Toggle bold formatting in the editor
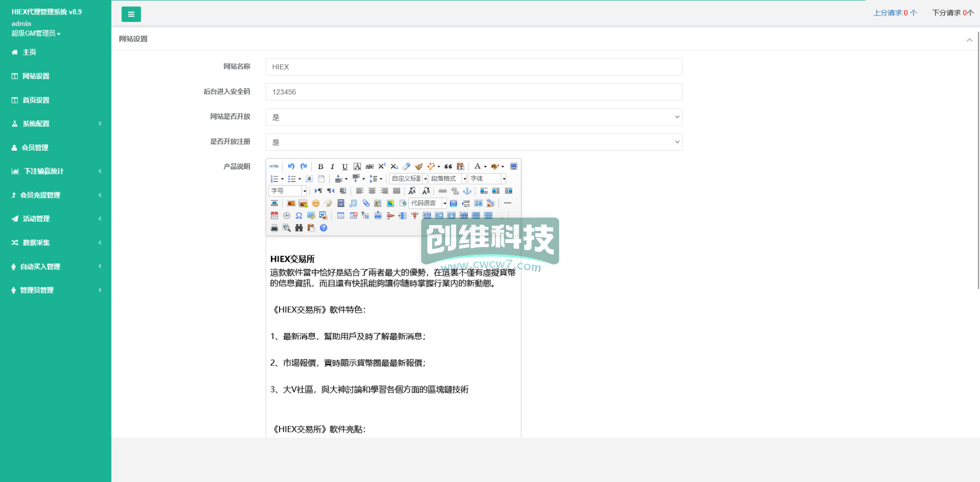This screenshot has width=980, height=482. coord(321,166)
